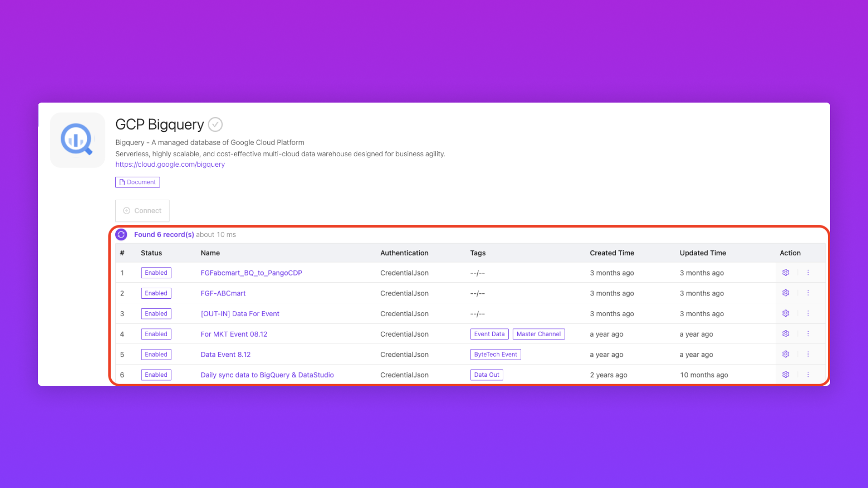Open settings gear for FGF-ABCmart row
The width and height of the screenshot is (868, 488).
coord(786,293)
